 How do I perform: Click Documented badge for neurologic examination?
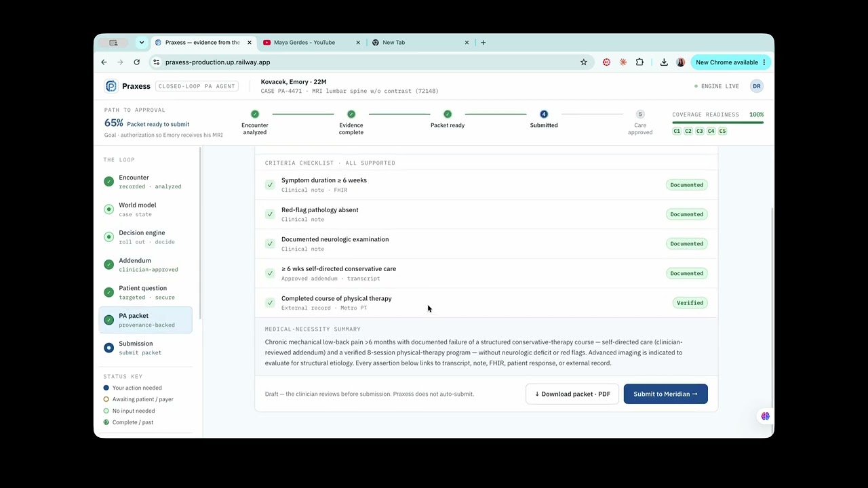(686, 243)
